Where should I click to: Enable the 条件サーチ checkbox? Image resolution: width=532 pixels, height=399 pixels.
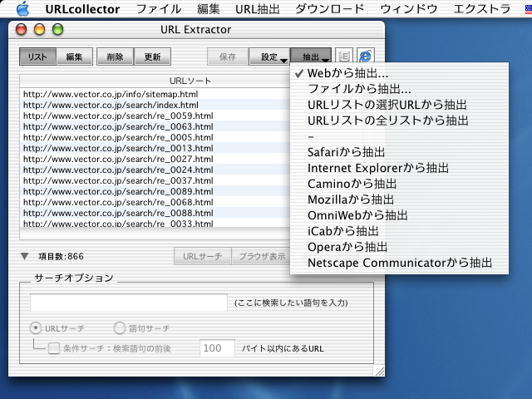(54, 348)
